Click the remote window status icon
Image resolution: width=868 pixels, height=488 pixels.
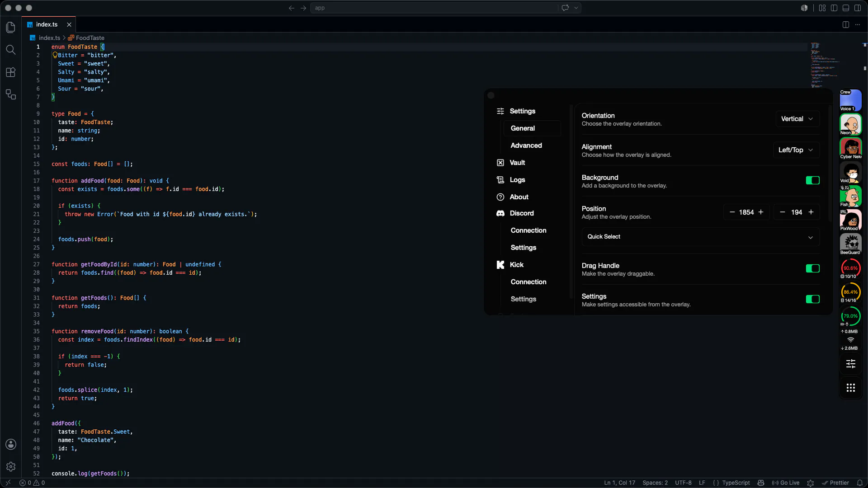tap(8, 483)
